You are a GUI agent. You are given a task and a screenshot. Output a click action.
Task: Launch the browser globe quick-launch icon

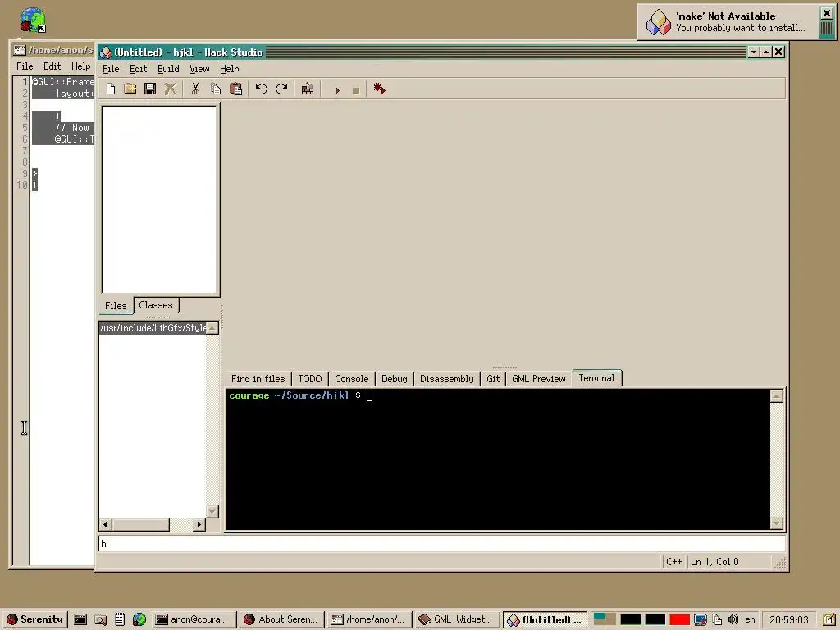(x=139, y=620)
